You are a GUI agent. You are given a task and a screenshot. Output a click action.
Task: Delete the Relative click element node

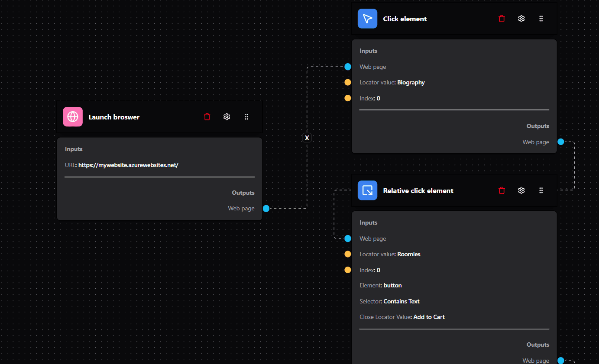click(x=502, y=190)
